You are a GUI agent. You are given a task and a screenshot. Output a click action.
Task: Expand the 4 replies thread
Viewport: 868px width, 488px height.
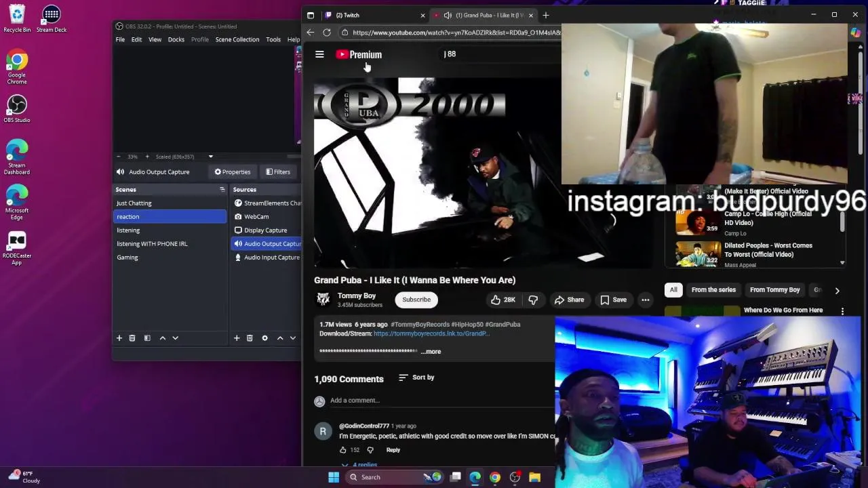(359, 464)
